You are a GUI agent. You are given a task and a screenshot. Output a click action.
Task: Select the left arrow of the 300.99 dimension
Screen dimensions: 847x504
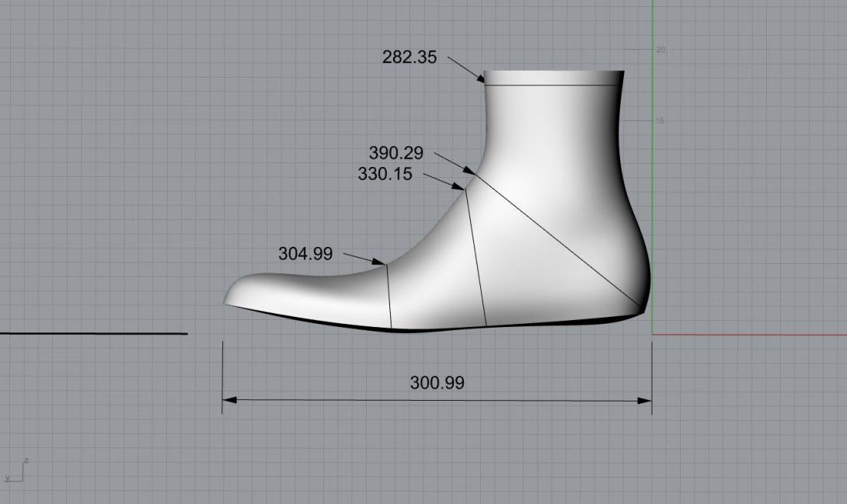point(228,401)
